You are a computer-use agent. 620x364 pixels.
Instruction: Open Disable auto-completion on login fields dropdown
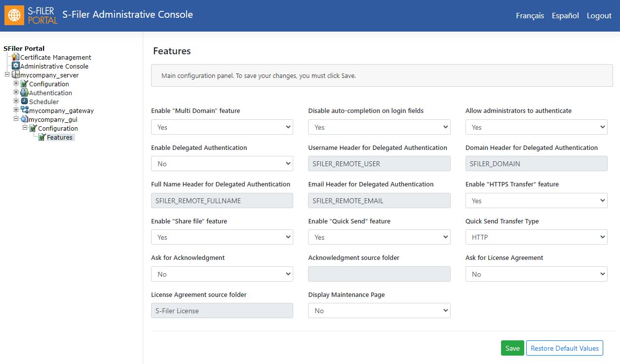379,127
